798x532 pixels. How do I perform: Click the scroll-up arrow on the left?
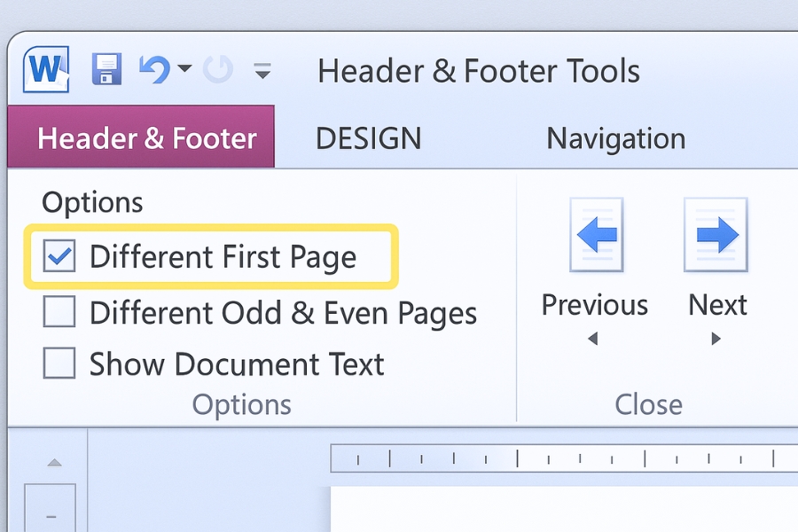53,462
